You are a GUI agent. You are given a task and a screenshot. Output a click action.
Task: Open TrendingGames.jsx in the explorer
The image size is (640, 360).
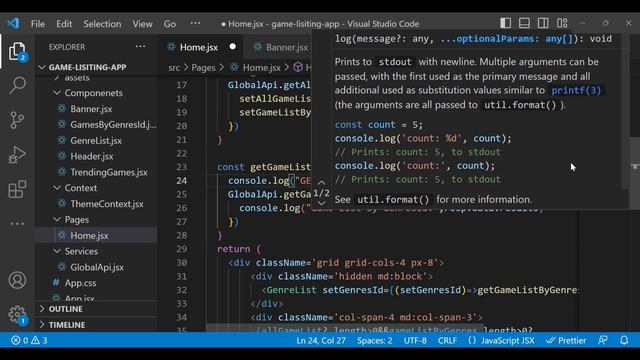[109, 172]
